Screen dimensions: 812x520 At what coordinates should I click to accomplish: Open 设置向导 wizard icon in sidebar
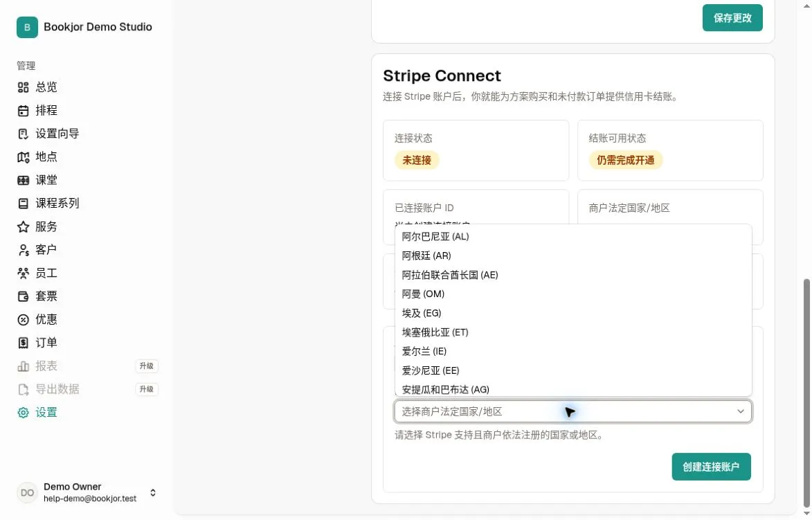[23, 134]
